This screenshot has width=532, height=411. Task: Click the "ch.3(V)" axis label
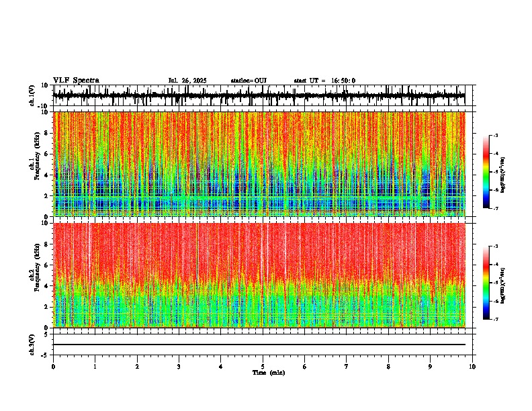click(32, 345)
